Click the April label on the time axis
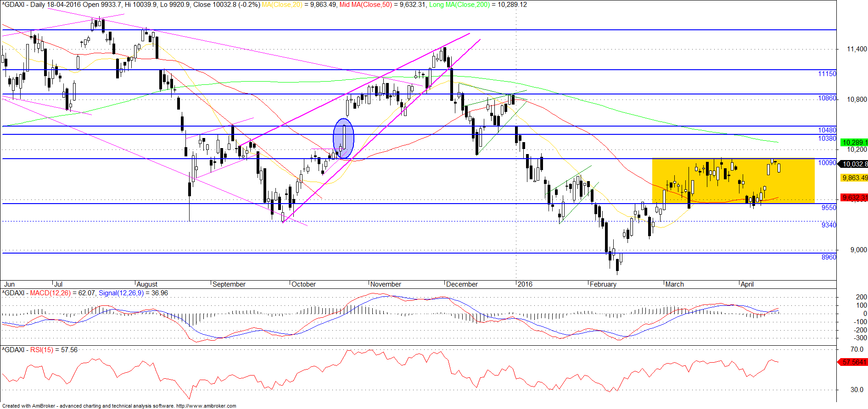 pyautogui.click(x=747, y=284)
